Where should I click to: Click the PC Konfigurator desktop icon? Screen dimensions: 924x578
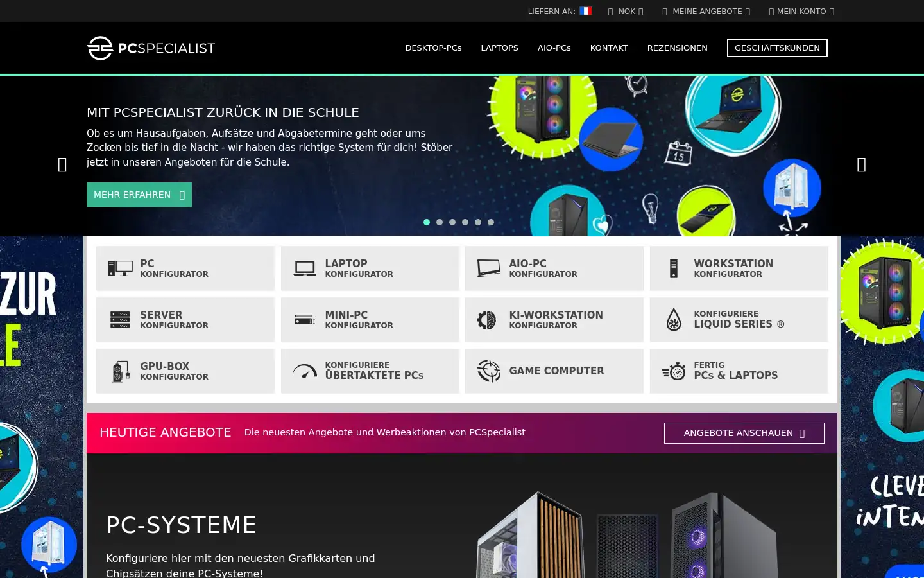point(120,268)
